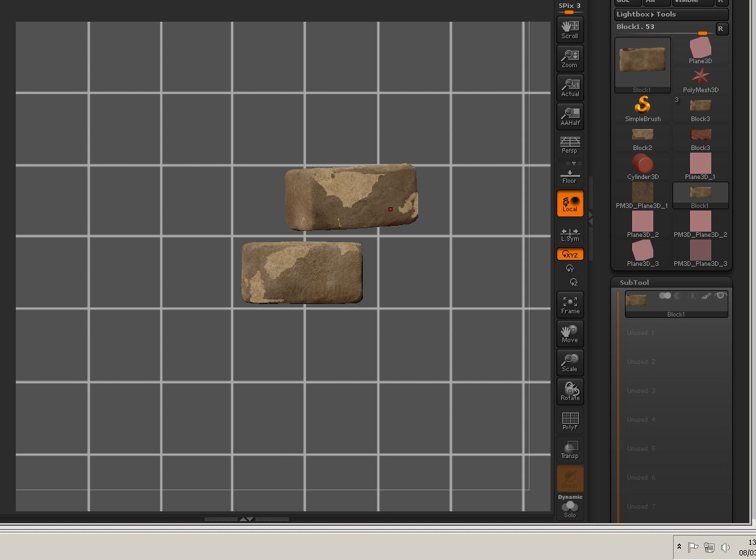
Task: Toggle the Floor grid display
Action: 570,173
